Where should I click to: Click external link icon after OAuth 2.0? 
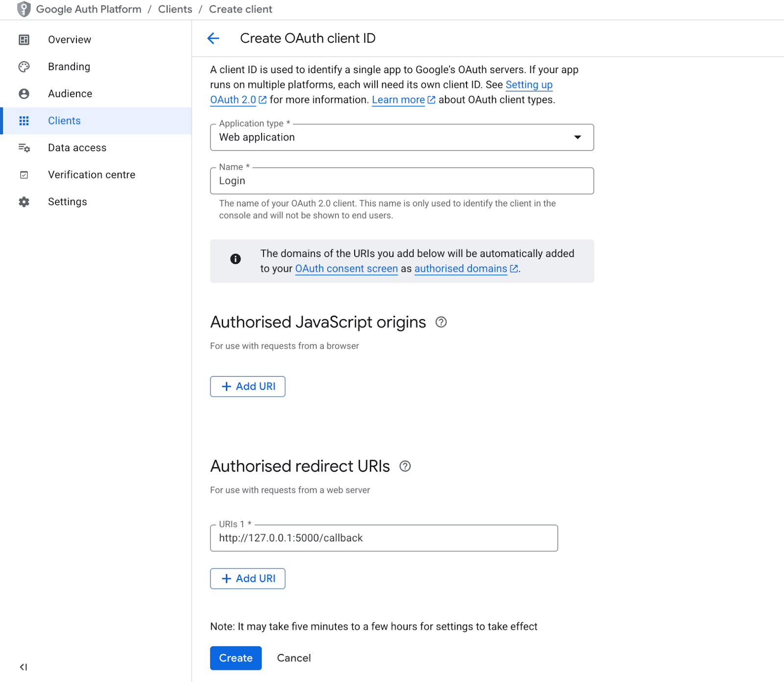click(x=263, y=100)
